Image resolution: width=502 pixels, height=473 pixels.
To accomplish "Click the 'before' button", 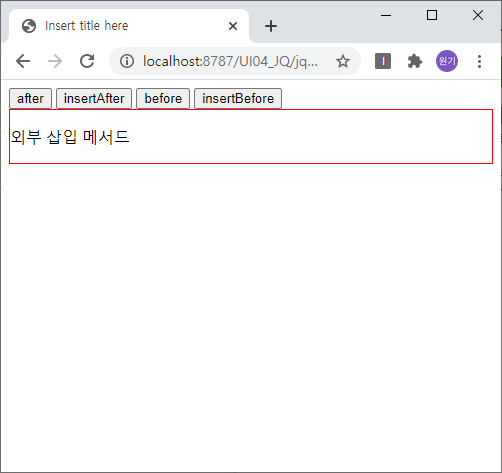I will [x=163, y=99].
